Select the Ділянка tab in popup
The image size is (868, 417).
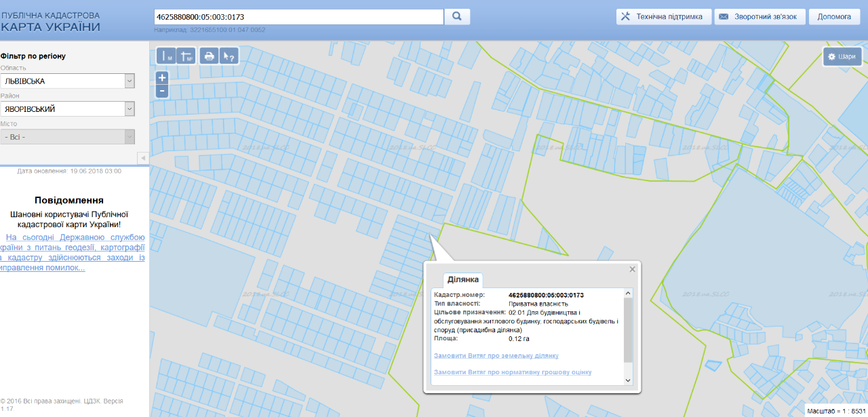(x=463, y=279)
